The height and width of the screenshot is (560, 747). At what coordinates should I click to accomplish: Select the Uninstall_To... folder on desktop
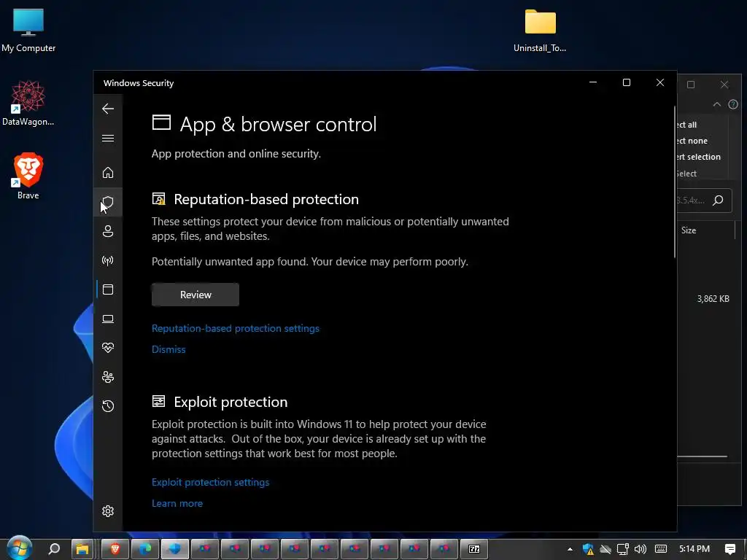click(540, 31)
